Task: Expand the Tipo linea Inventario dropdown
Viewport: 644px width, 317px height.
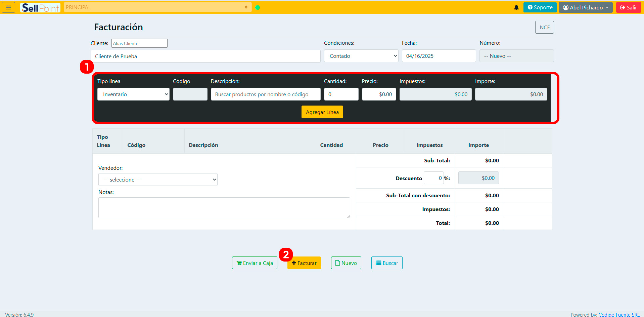Action: click(x=133, y=94)
